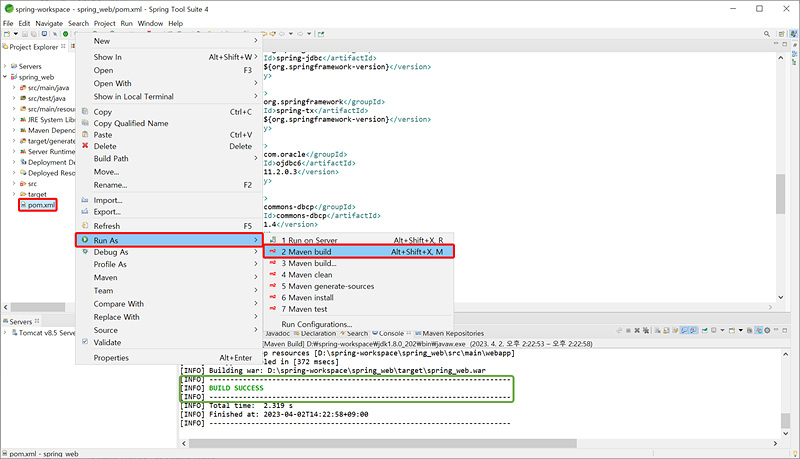Maximize the Console view panel
Viewport: 800px width, 459px height.
point(785,330)
